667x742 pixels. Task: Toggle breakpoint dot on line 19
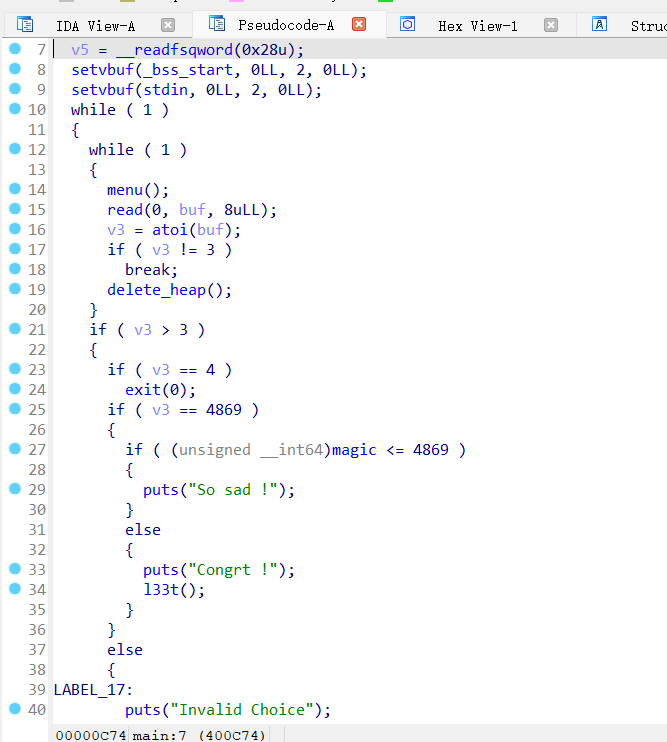coord(15,288)
